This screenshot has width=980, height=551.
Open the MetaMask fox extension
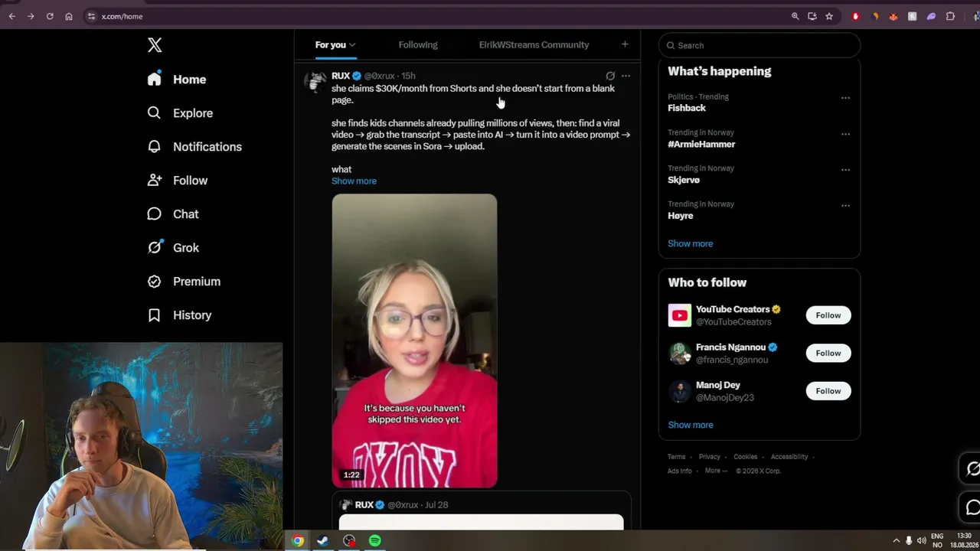coord(893,16)
